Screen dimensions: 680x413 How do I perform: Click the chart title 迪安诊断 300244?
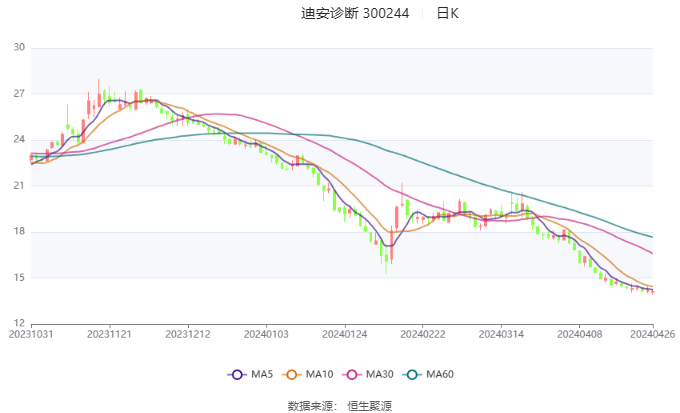355,13
